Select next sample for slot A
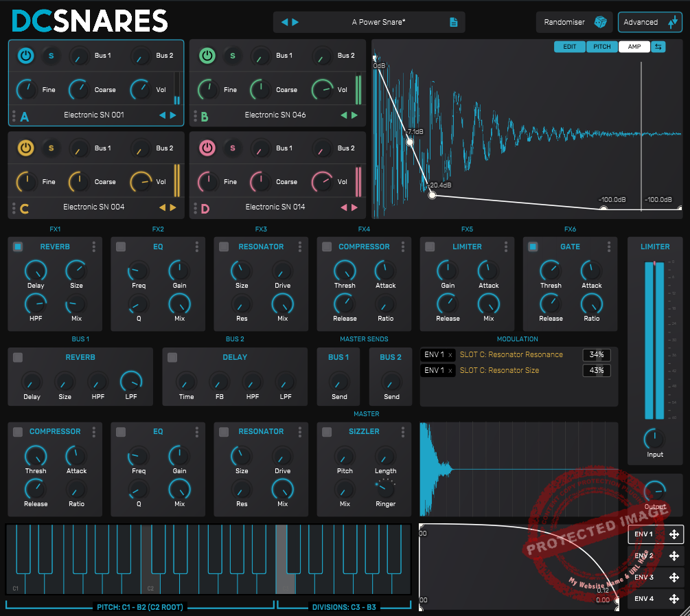 coord(174,115)
